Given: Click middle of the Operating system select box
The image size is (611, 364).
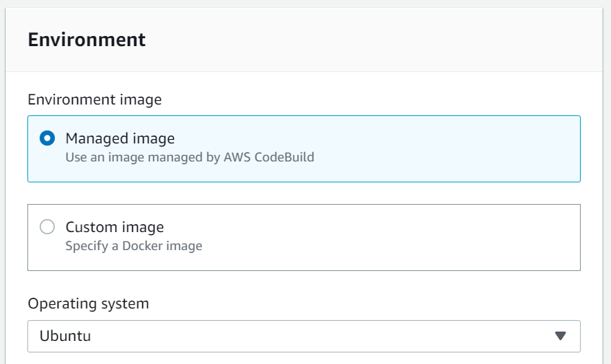Looking at the screenshot, I should tap(304, 336).
